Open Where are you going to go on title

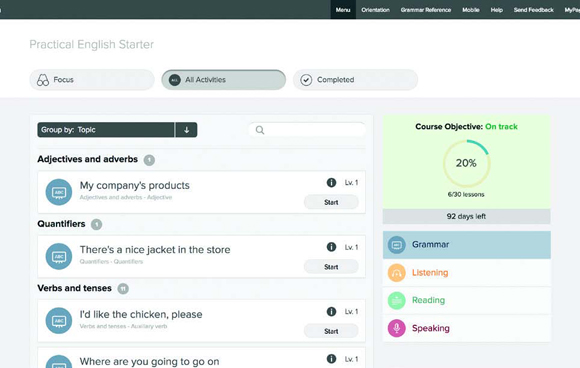[149, 361]
